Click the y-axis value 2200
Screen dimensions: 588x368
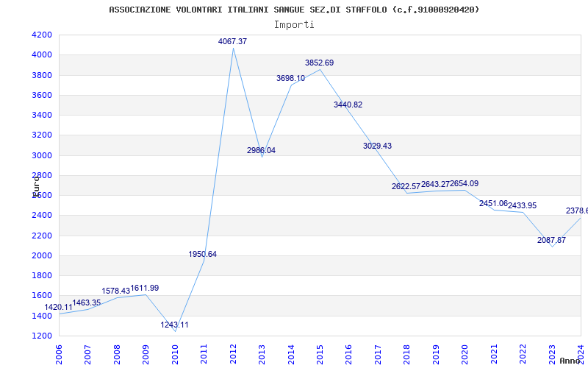pyautogui.click(x=42, y=236)
